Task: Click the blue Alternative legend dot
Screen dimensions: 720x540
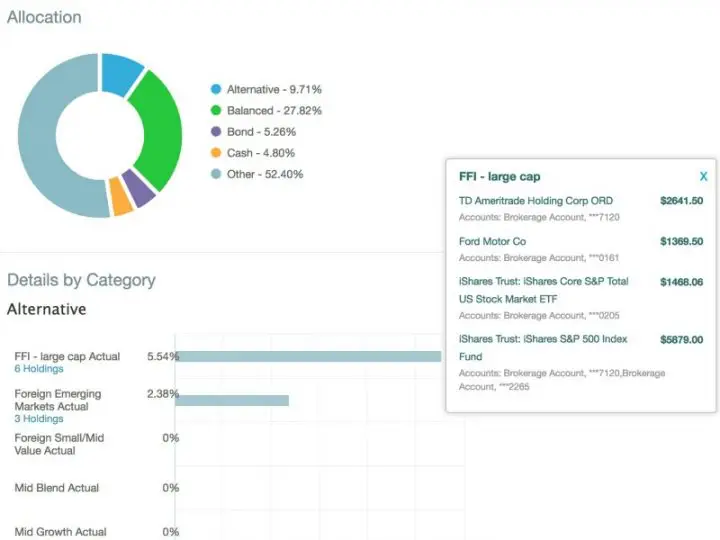Action: tap(215, 89)
